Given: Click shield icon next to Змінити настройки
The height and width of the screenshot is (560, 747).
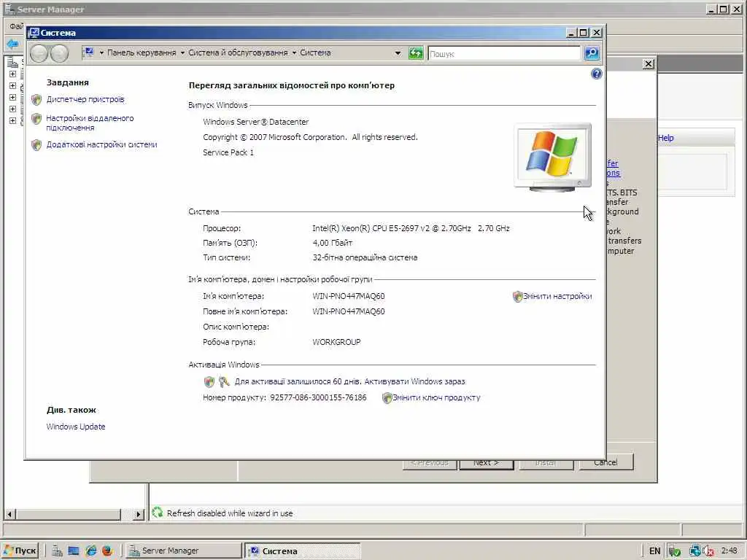Looking at the screenshot, I should click(517, 296).
